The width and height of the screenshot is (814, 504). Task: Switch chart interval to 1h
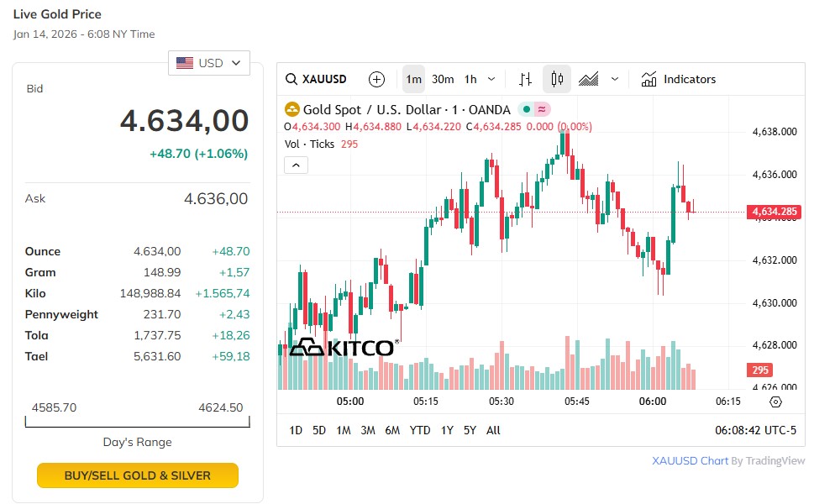coord(470,79)
